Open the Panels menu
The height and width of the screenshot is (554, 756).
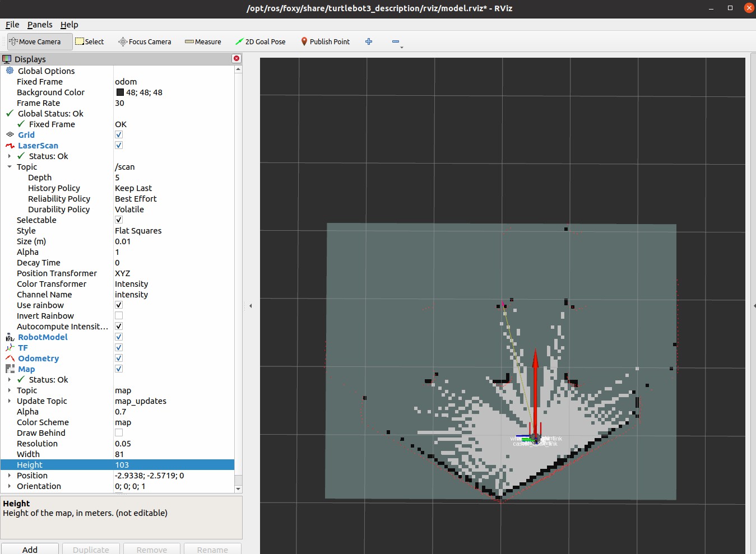coord(40,25)
